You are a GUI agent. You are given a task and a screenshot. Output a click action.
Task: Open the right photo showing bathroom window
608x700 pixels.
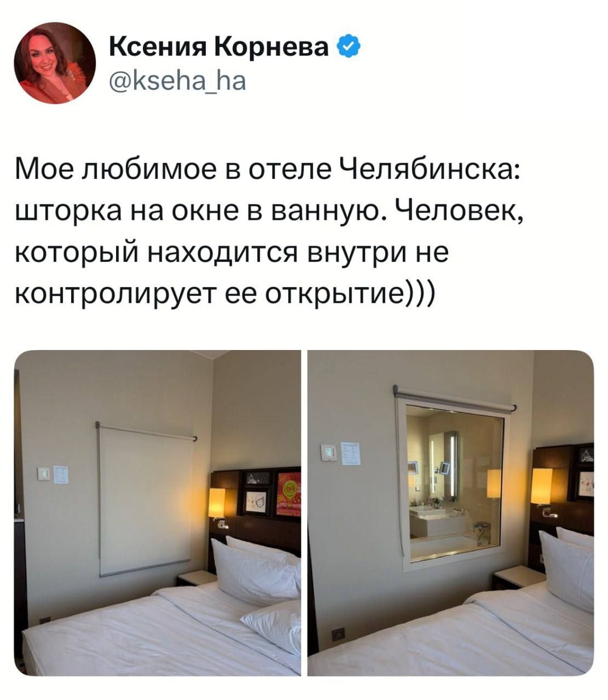450,513
